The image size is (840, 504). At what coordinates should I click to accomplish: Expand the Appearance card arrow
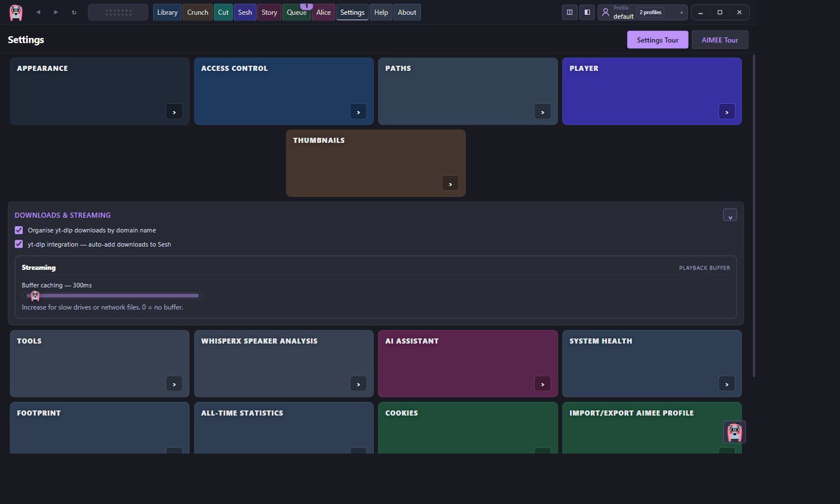[x=174, y=112]
